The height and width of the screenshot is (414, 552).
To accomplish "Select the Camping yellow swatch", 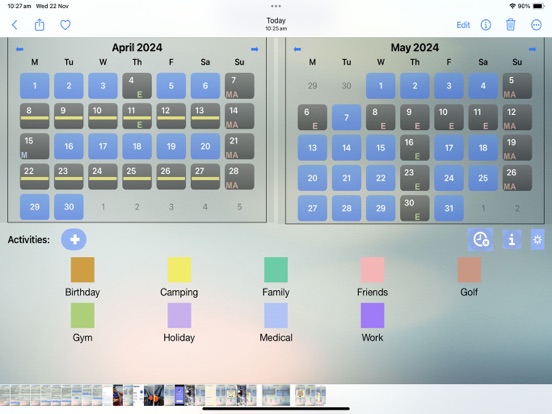I will point(179,270).
